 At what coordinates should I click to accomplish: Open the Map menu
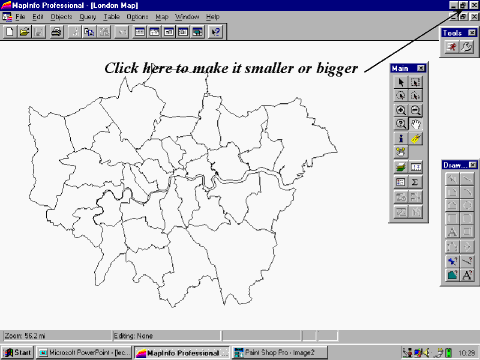click(x=162, y=17)
